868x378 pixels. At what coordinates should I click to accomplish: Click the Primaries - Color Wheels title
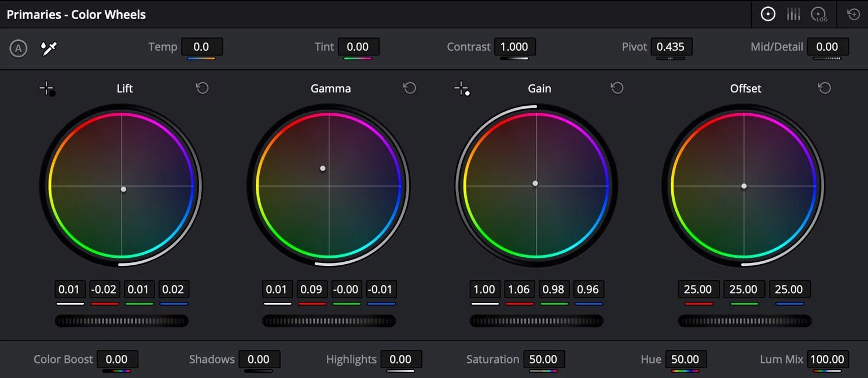click(76, 14)
